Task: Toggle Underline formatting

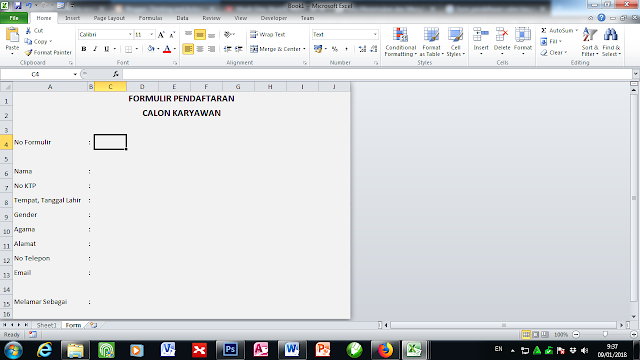Action: point(107,49)
